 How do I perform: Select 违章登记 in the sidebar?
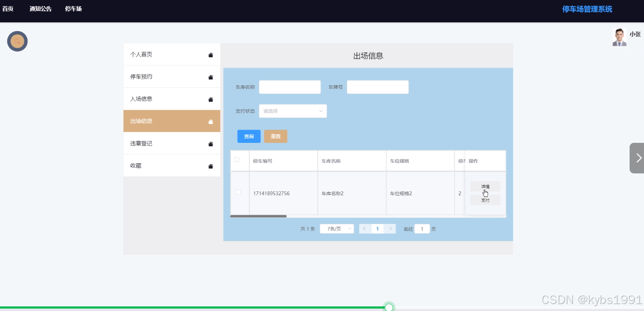pyautogui.click(x=172, y=143)
